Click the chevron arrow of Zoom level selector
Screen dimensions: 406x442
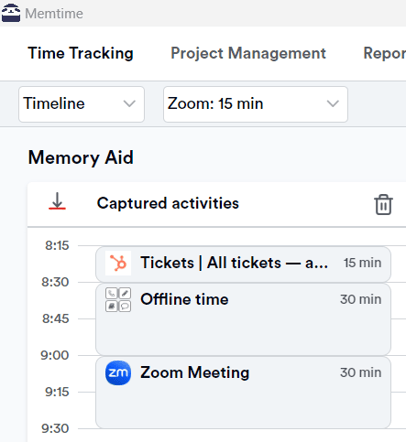[333, 104]
